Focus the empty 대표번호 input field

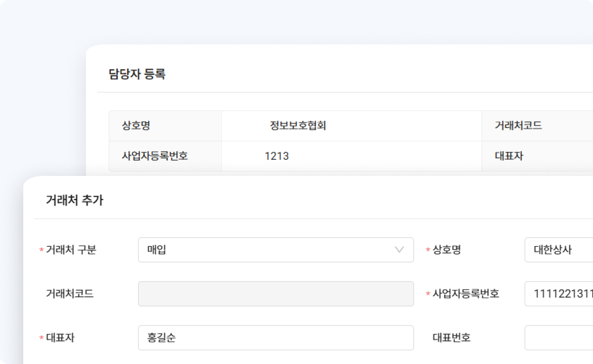pos(559,338)
